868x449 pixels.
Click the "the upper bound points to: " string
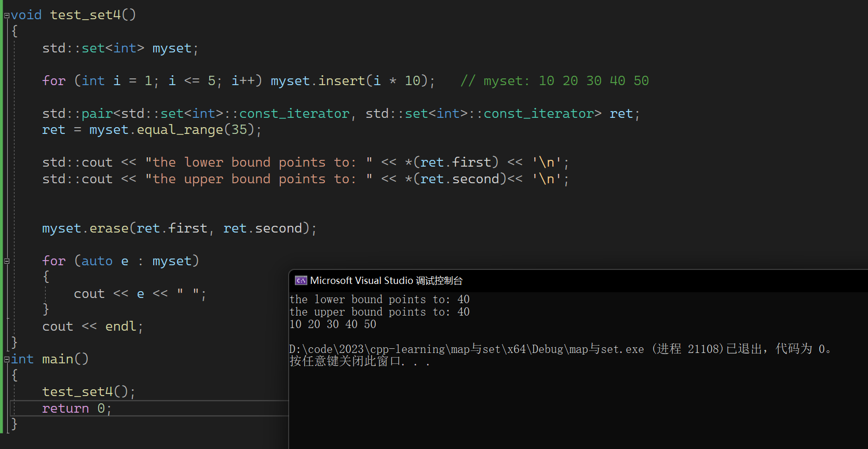[x=259, y=179]
